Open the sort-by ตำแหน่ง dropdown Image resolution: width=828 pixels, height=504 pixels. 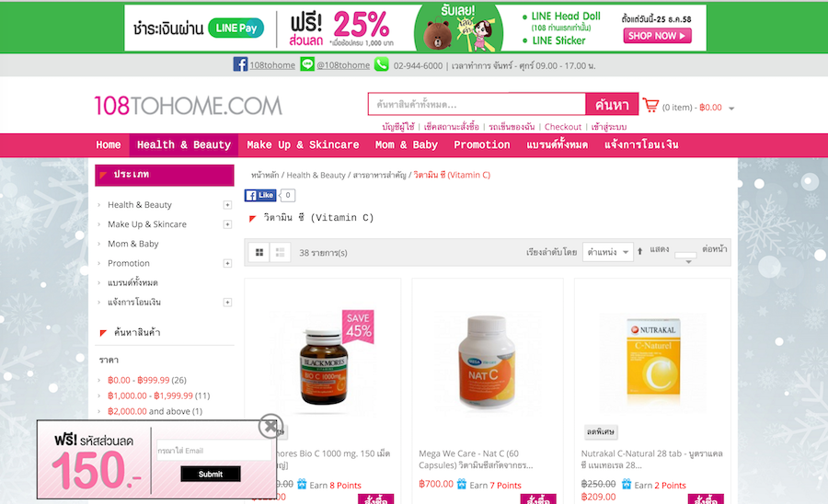607,252
